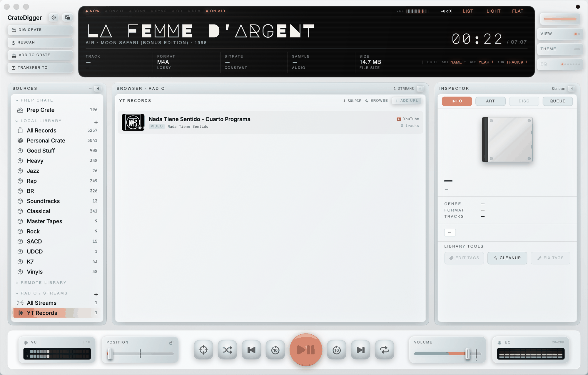The height and width of the screenshot is (375, 588).
Task: Open the Inspector DISC tab
Action: pos(524,101)
